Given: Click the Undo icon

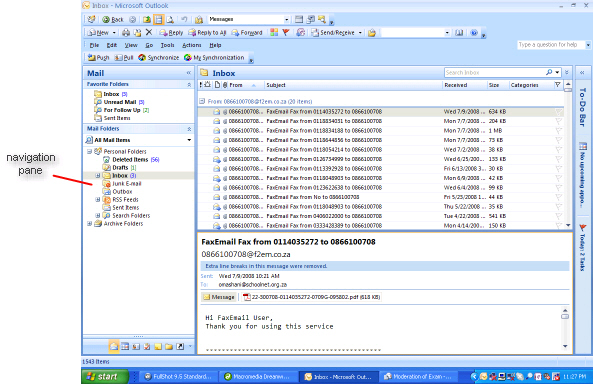Looking at the screenshot, I should coord(184,19).
